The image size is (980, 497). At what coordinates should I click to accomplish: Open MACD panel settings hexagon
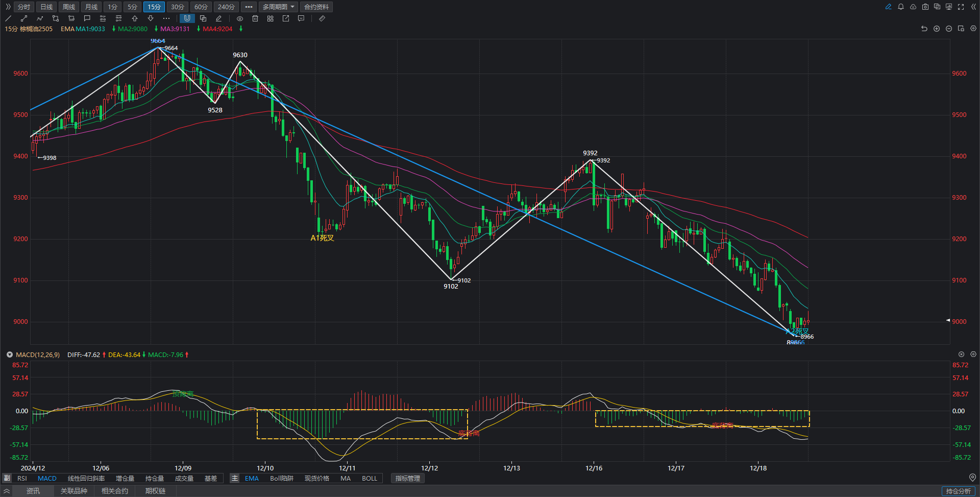973,354
